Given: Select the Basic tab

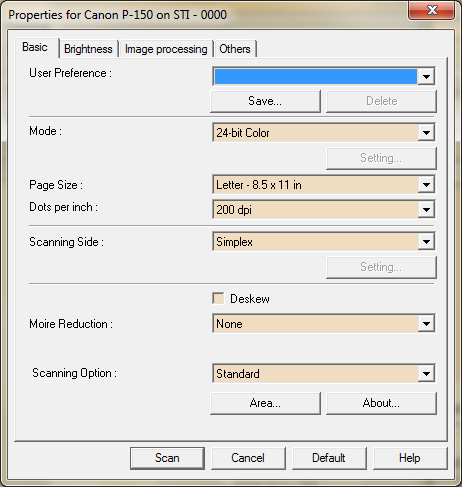Looking at the screenshot, I should (x=35, y=47).
